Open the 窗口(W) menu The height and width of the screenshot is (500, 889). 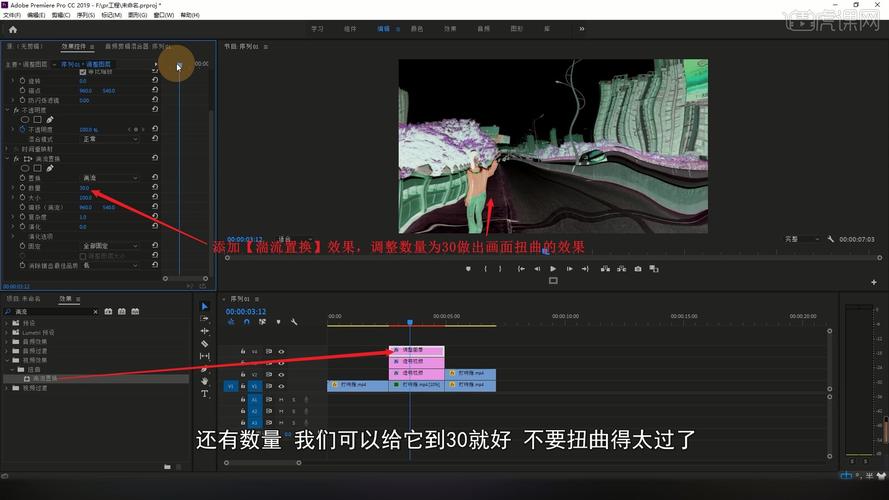click(x=164, y=15)
